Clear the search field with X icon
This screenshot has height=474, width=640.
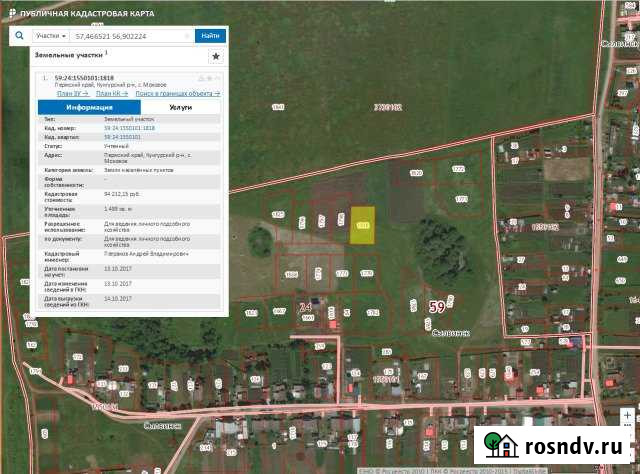coord(189,35)
